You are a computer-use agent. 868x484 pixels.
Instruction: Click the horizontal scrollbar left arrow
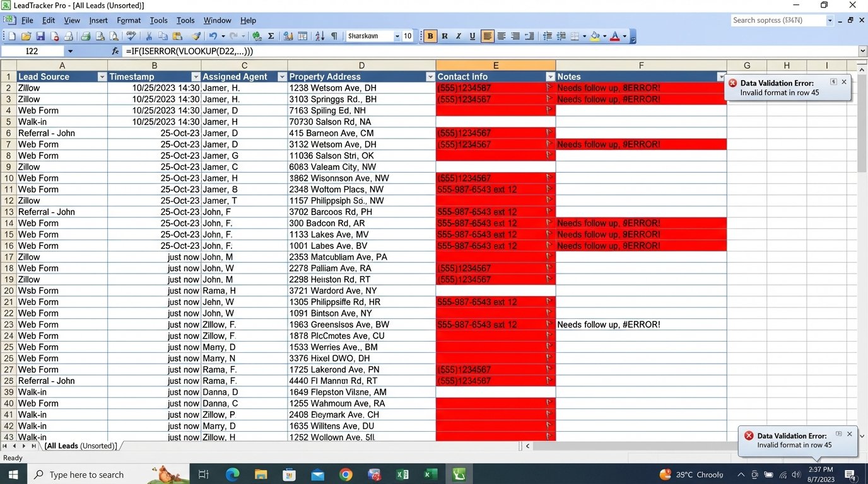(x=527, y=446)
